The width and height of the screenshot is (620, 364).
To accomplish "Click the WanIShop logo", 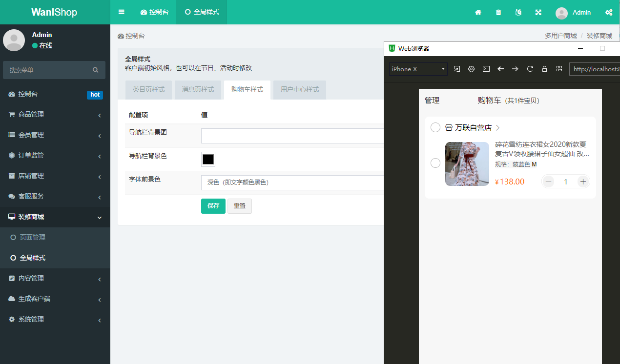I will (54, 12).
